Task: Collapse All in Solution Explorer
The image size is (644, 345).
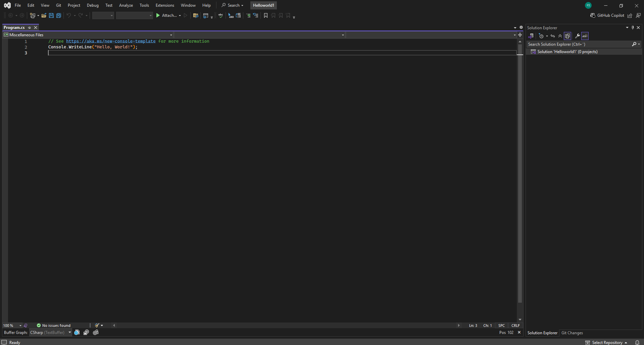Action: click(560, 36)
